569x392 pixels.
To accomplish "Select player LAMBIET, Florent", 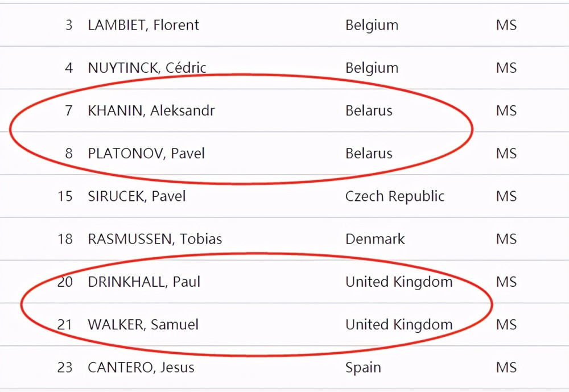I will pyautogui.click(x=143, y=25).
